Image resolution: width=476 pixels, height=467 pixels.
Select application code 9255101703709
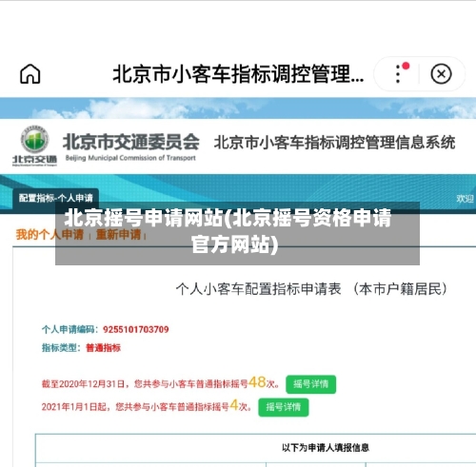[x=136, y=329]
